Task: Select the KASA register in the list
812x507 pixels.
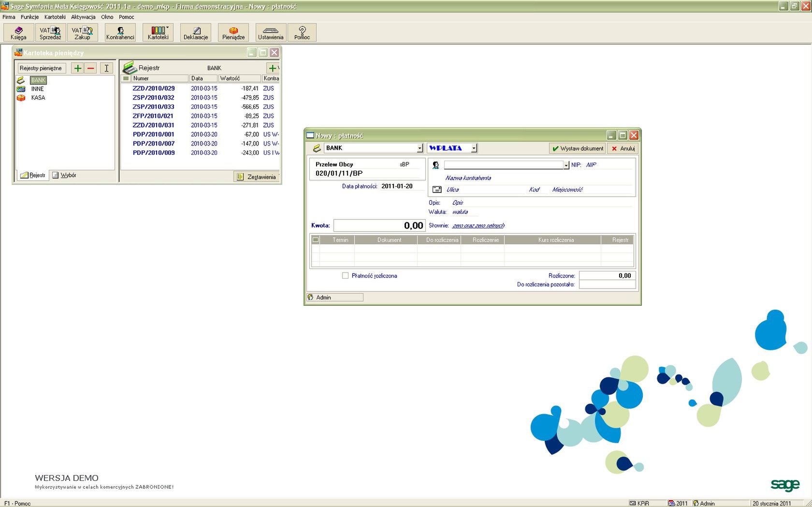Action: coord(38,98)
